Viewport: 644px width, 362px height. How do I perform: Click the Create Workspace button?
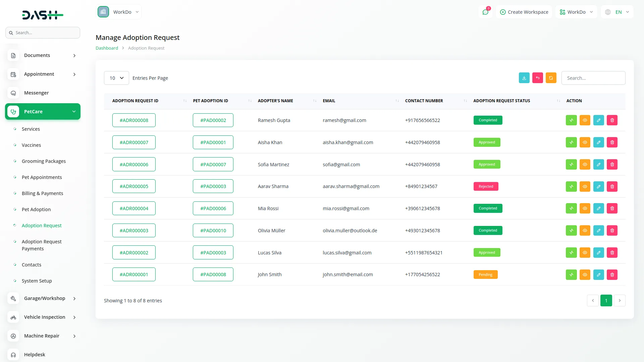click(x=524, y=12)
